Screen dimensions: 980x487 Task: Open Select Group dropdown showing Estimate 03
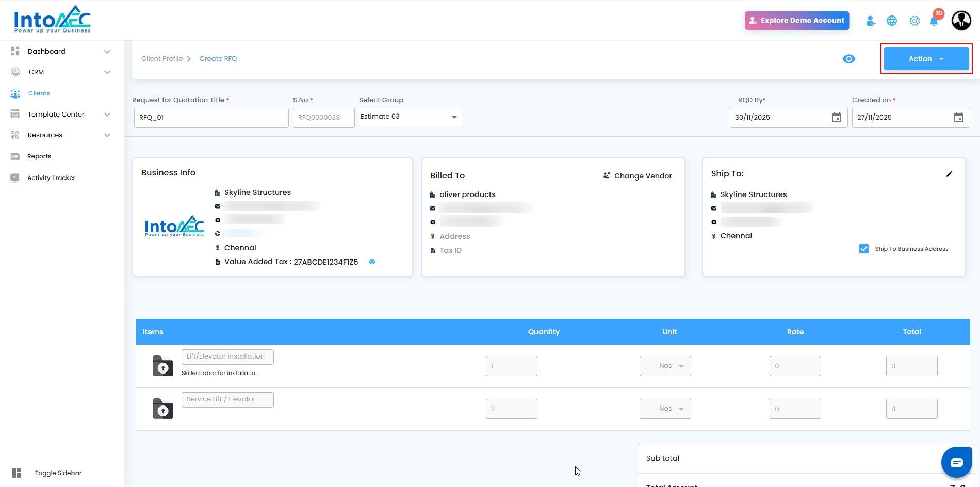pos(409,117)
